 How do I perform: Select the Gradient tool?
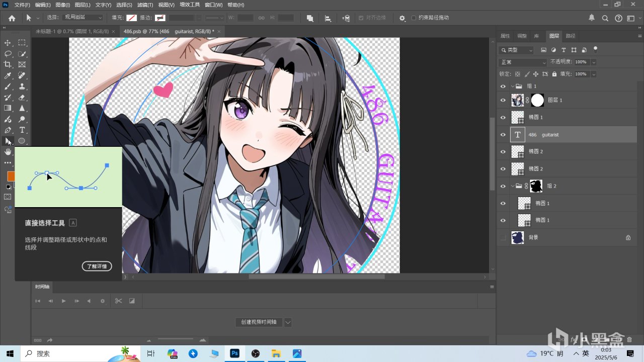point(8,108)
